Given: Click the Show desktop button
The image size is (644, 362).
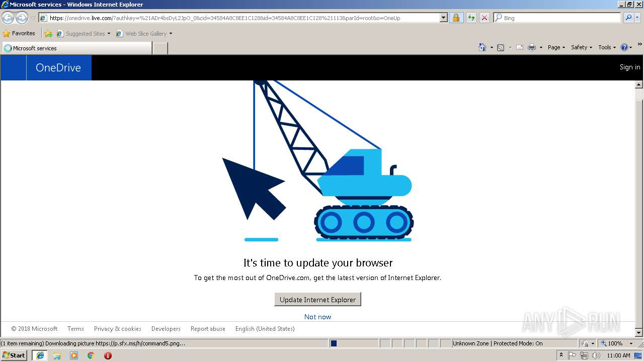Looking at the screenshot, I should 639,355.
